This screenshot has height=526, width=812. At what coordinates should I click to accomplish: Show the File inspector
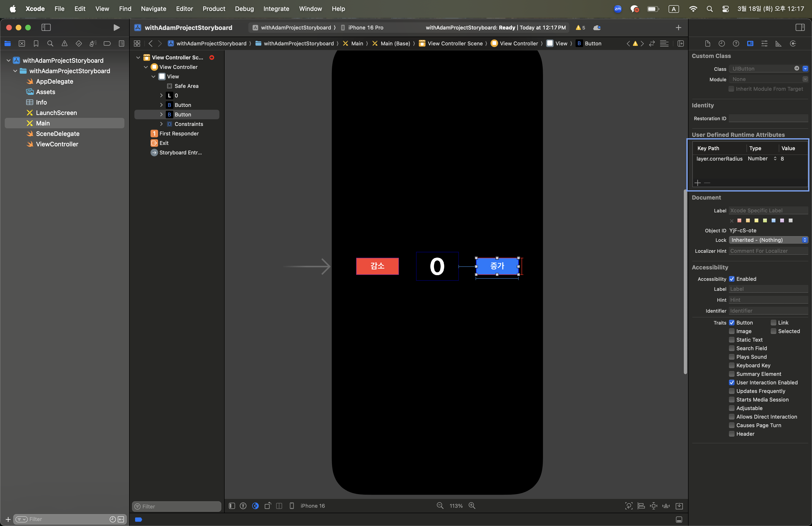(708, 43)
